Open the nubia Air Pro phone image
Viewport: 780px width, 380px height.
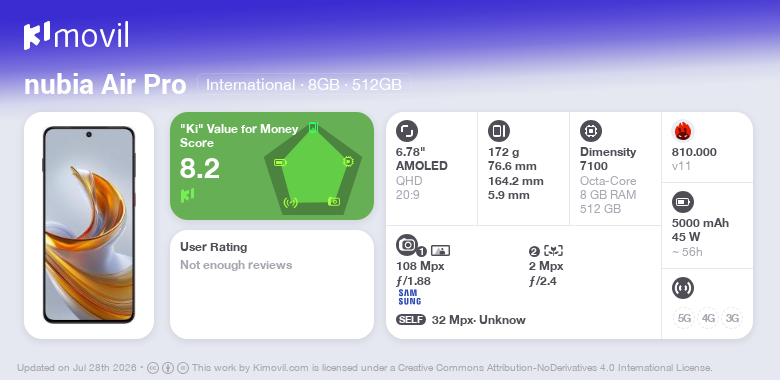point(89,225)
